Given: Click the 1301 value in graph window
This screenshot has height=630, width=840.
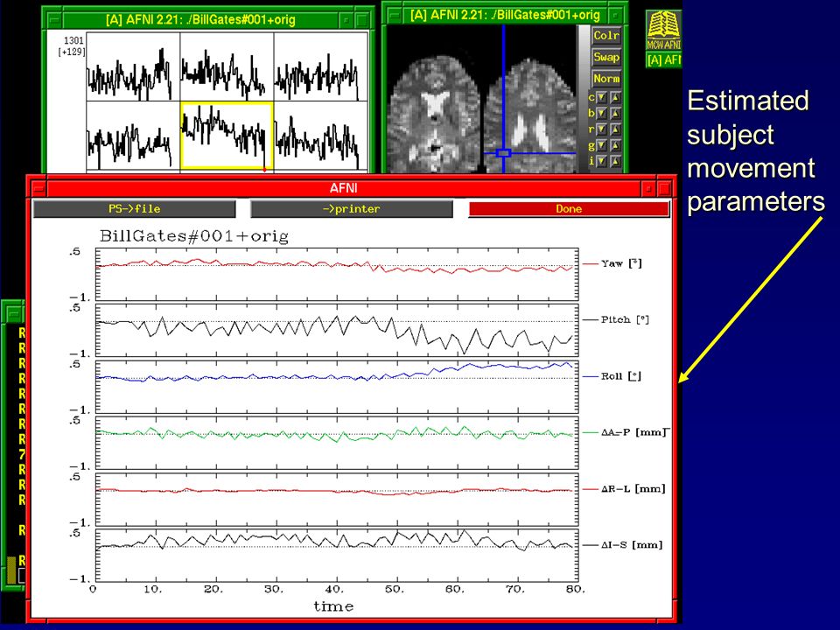Looking at the screenshot, I should coord(73,41).
